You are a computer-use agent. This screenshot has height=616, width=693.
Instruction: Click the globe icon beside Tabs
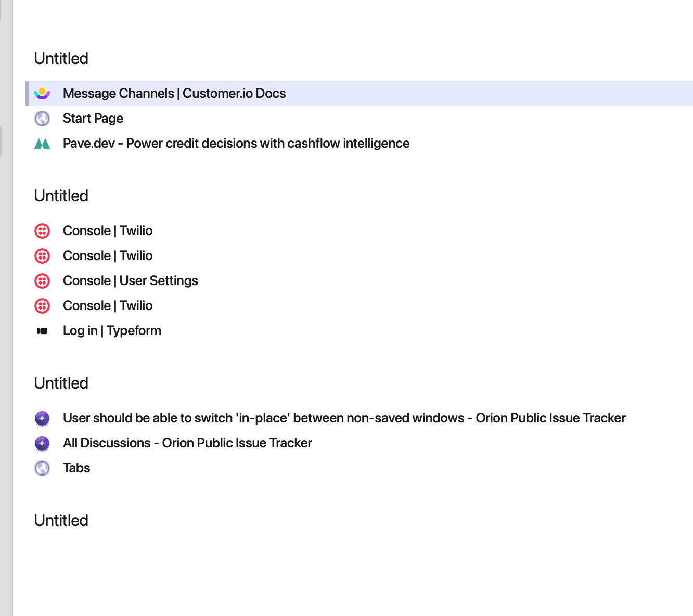[x=42, y=468]
